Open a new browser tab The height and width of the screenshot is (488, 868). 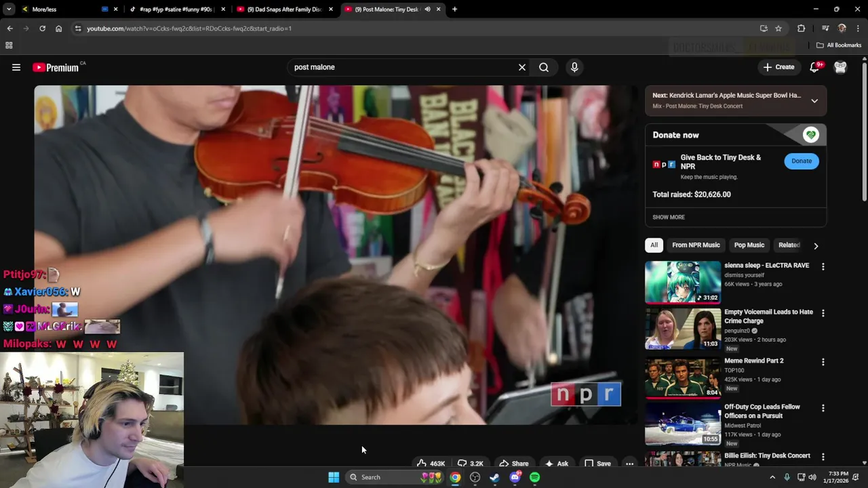click(x=454, y=9)
